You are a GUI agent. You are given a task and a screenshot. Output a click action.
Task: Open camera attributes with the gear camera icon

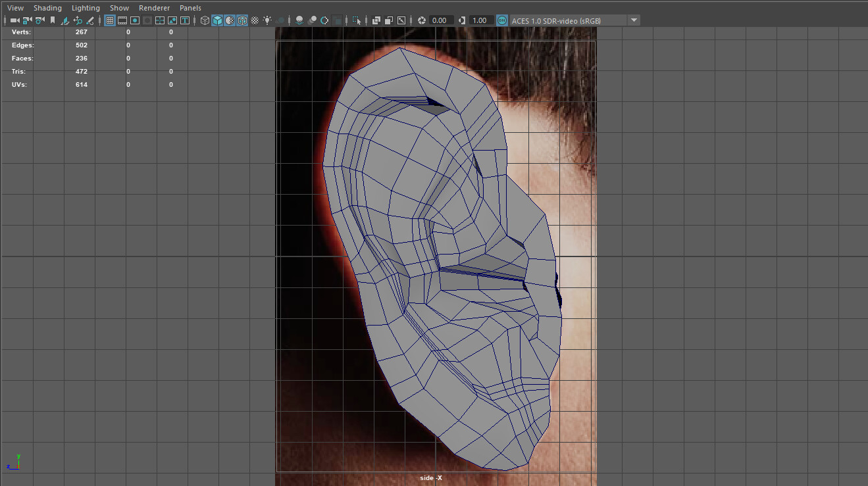pyautogui.click(x=40, y=20)
